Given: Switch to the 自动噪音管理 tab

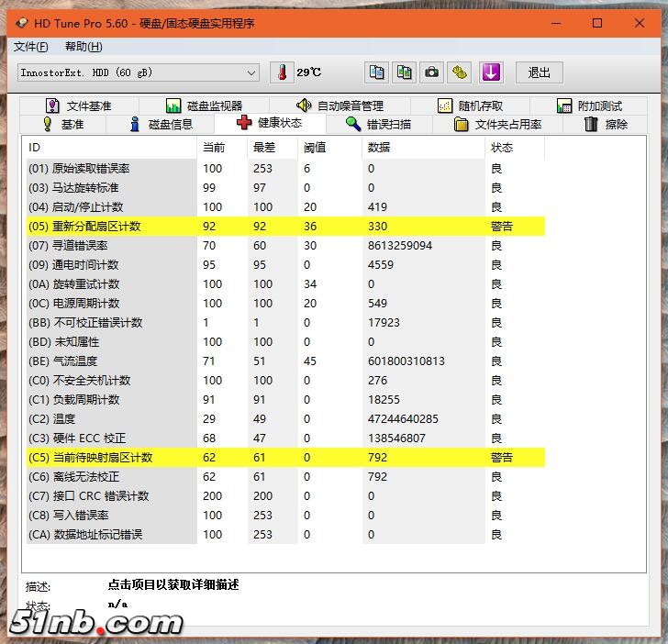Looking at the screenshot, I should coord(340,105).
